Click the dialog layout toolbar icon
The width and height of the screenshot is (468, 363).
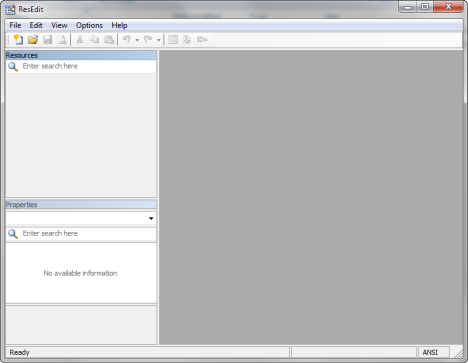(x=173, y=40)
